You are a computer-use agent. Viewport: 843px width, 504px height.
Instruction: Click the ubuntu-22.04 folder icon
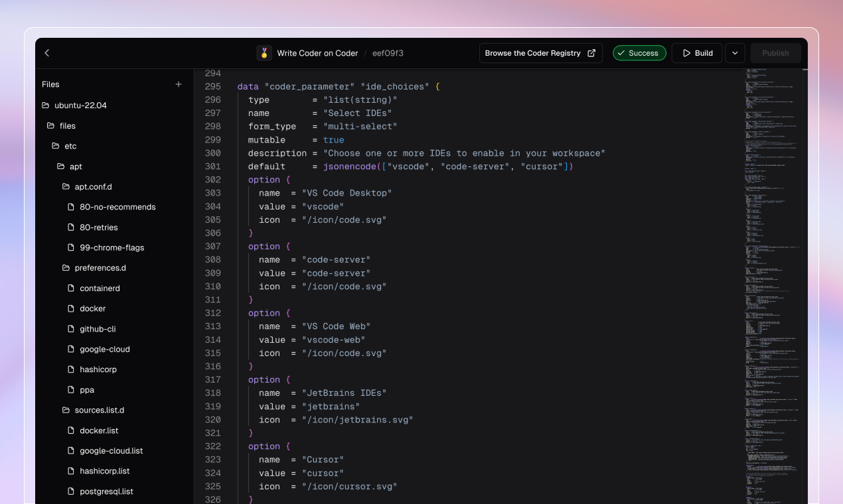[x=46, y=105]
